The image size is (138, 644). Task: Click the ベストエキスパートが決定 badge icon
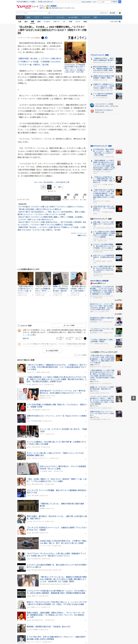[x=92, y=105]
